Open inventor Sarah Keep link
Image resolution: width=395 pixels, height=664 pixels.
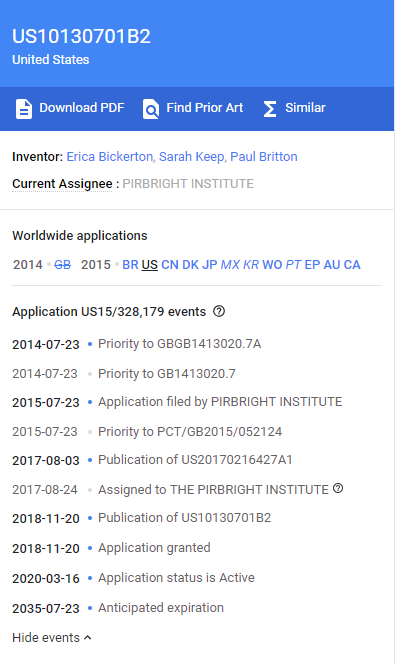coord(193,157)
